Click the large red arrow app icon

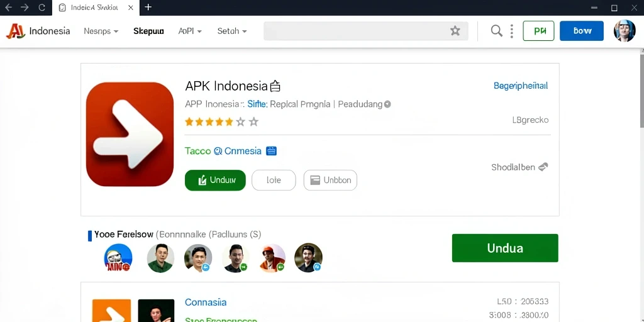[130, 135]
